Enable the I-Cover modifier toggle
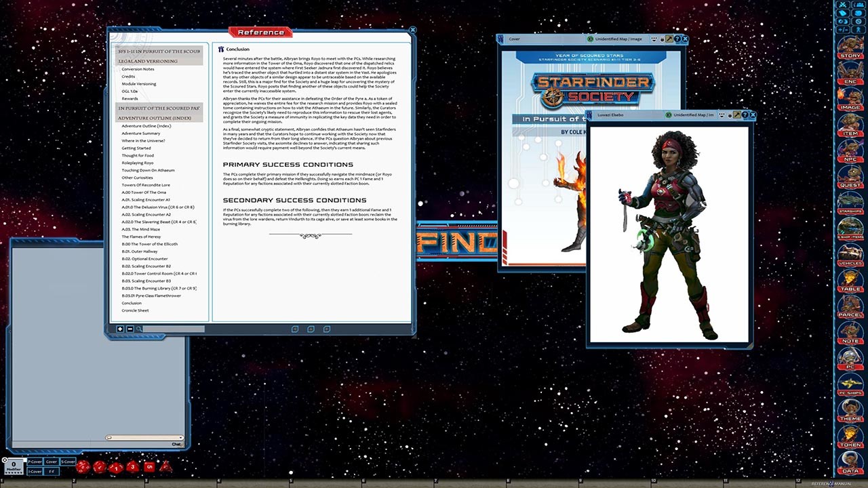Viewport: 868px width, 488px height. click(x=35, y=470)
